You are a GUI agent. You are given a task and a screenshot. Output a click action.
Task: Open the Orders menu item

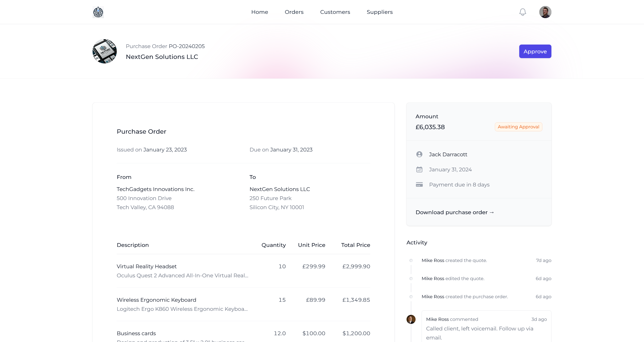click(294, 12)
